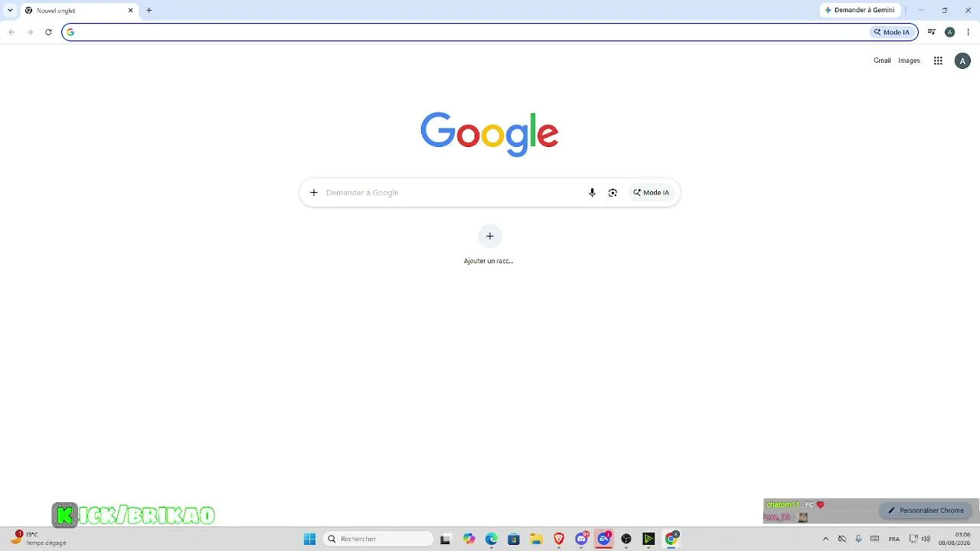Start voice search with microphone icon
The width and height of the screenshot is (980, 551).
point(592,193)
